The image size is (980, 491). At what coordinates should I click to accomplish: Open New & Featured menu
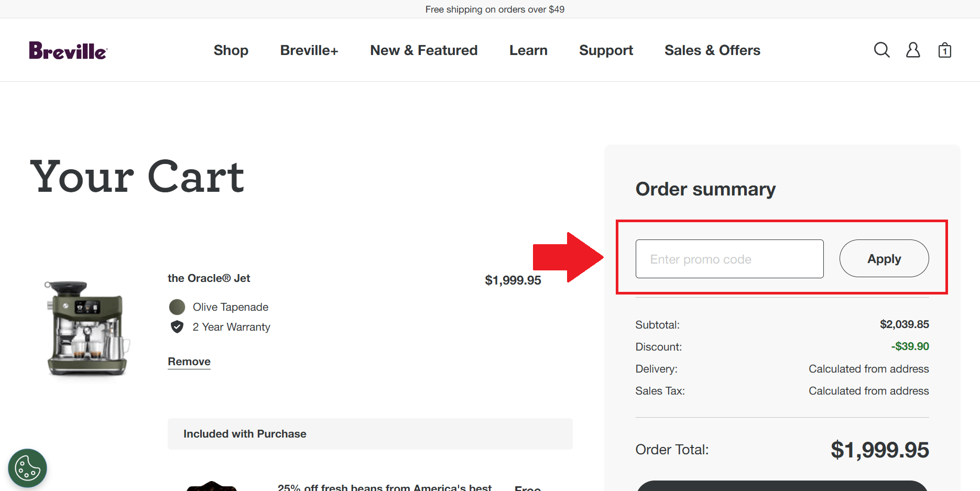pyautogui.click(x=423, y=50)
